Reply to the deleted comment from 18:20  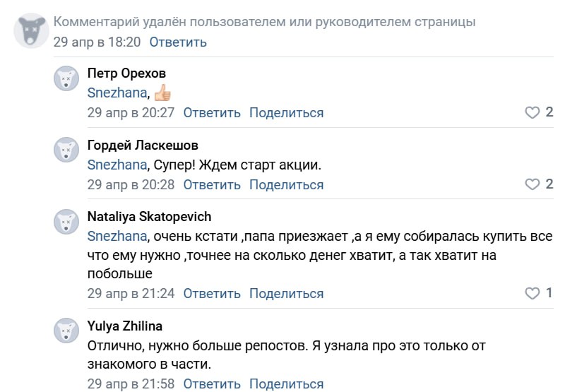click(178, 42)
